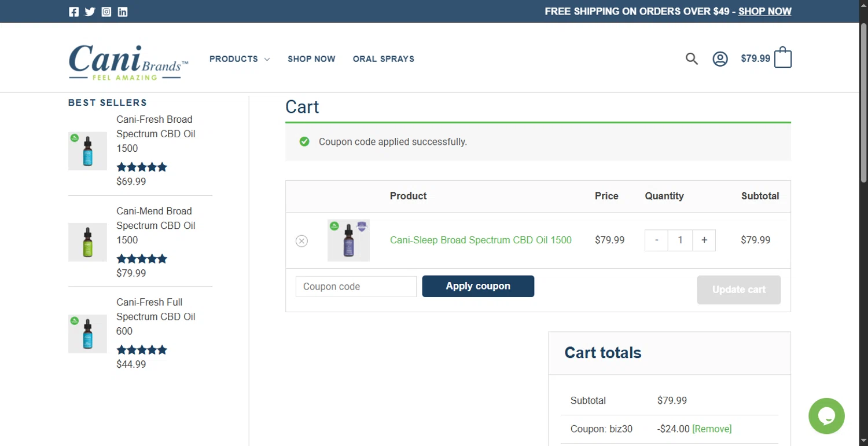Image resolution: width=868 pixels, height=446 pixels.
Task: Open the Facebook social icon
Action: 73,12
